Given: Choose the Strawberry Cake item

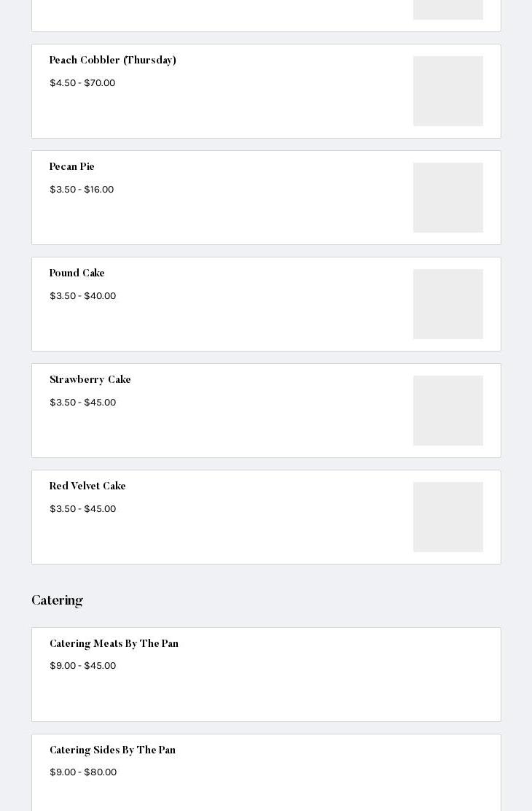Looking at the screenshot, I should [x=90, y=380].
